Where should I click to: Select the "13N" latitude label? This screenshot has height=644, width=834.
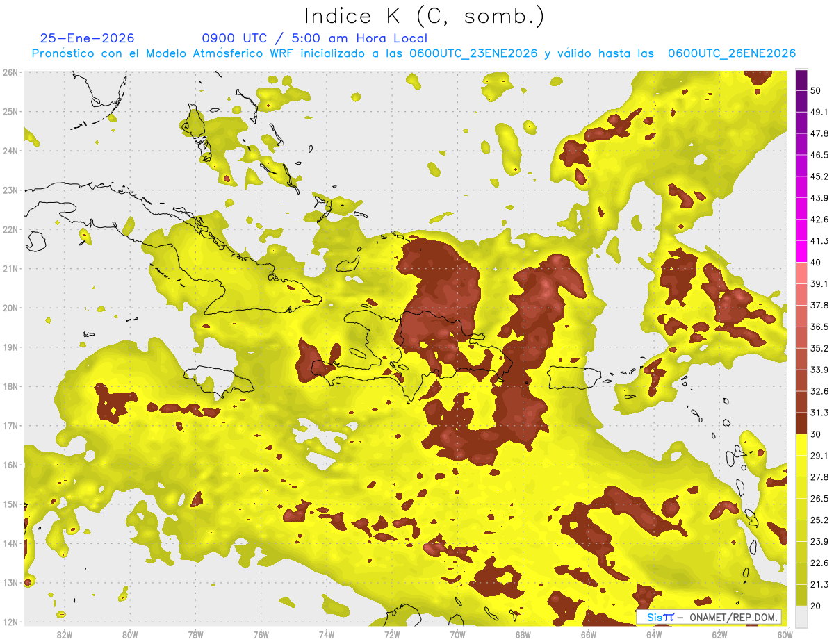[x=10, y=583]
